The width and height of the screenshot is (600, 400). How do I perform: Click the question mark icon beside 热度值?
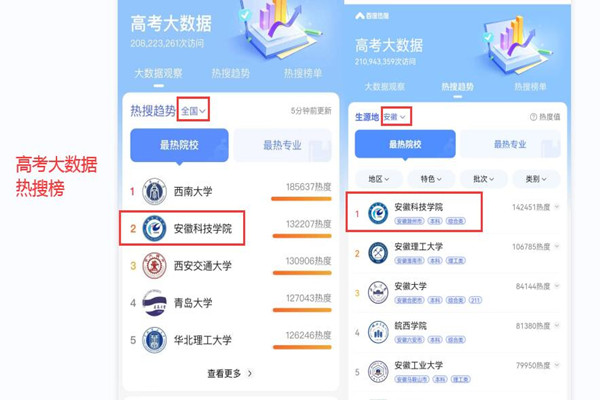(533, 117)
